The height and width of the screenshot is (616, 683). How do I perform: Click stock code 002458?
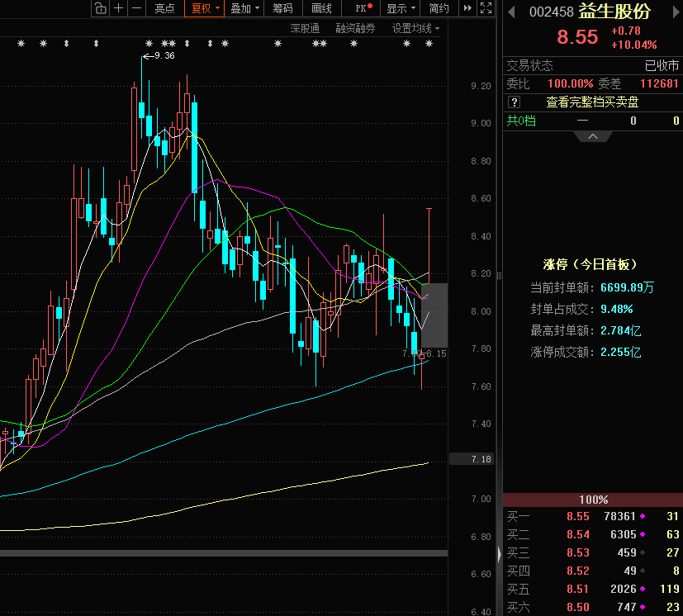pos(551,12)
